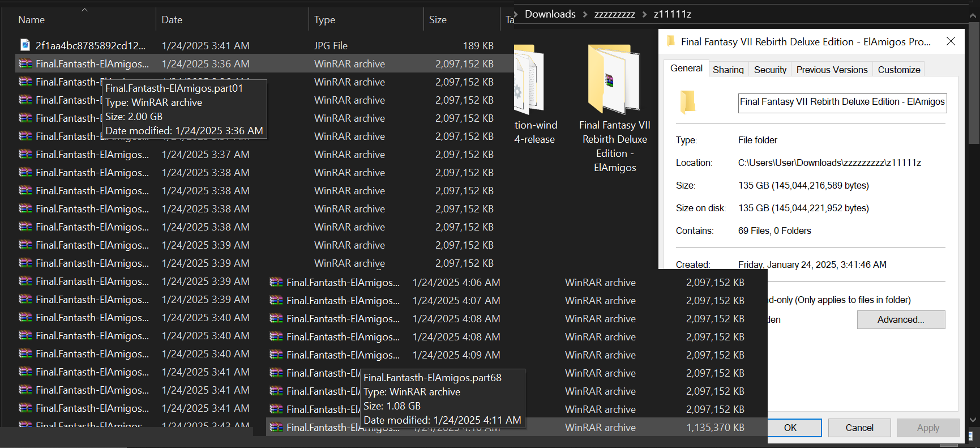The width and height of the screenshot is (980, 448).
Task: Click the folder icon in the Properties title bar
Action: (x=671, y=41)
